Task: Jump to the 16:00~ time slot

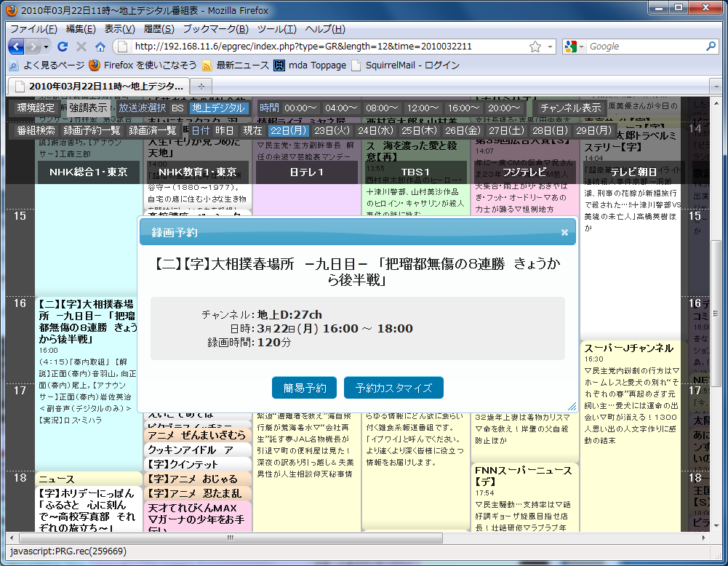Action: pos(463,108)
